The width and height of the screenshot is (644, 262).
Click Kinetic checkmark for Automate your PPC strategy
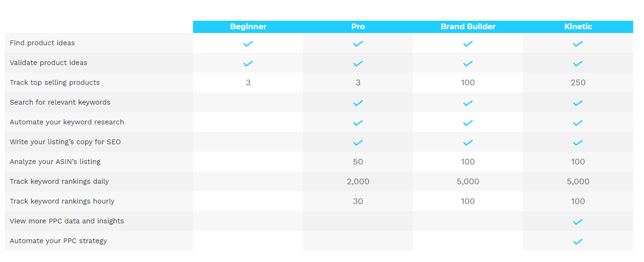click(x=577, y=242)
